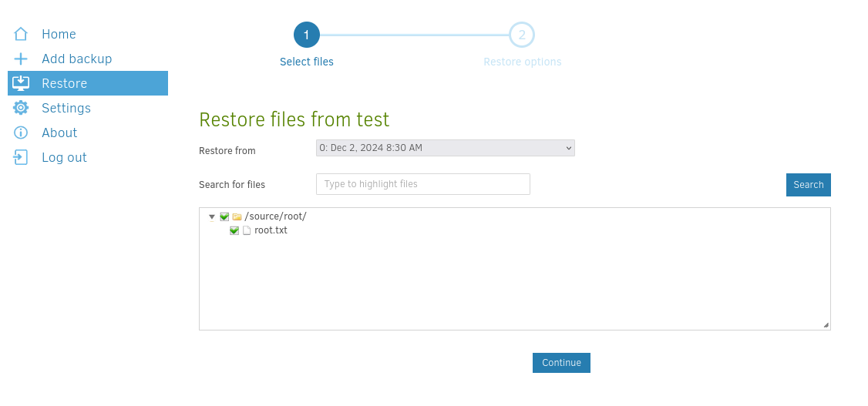Click the yellow folder icon for /source/root/
Viewport: 868px width, 406px height.
pyautogui.click(x=237, y=216)
